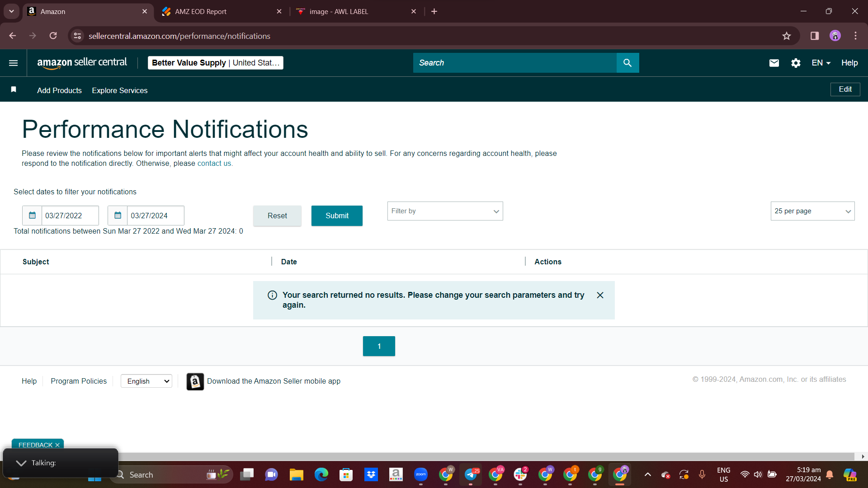Click the end date field 03/27/2024

point(156,216)
